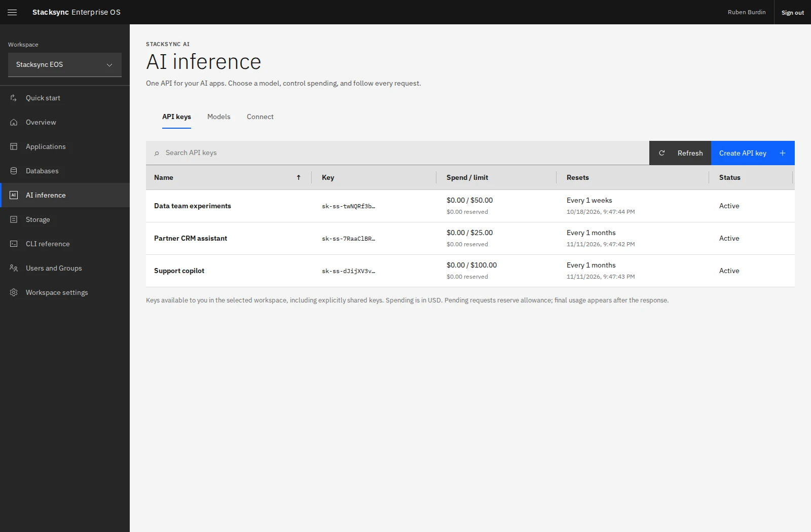Click Sign out link
The height and width of the screenshot is (532, 811).
pyautogui.click(x=792, y=12)
